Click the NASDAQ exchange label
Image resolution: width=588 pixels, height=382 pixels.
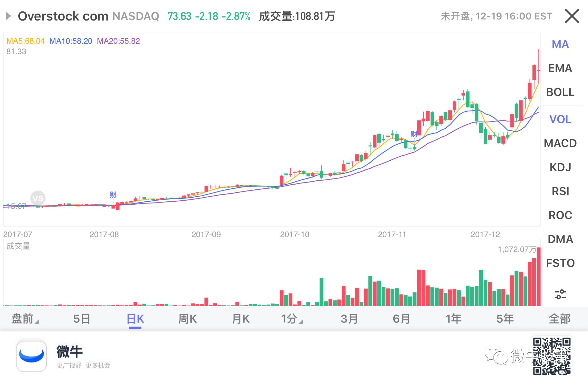[136, 16]
